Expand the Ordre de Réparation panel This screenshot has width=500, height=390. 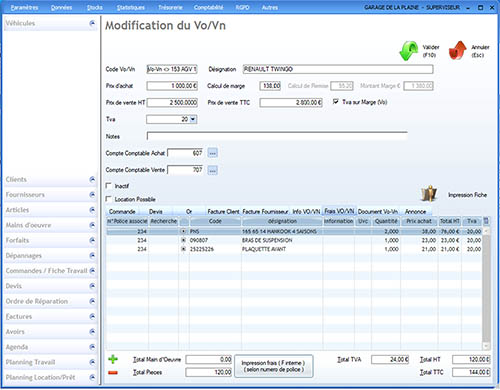[x=92, y=301]
